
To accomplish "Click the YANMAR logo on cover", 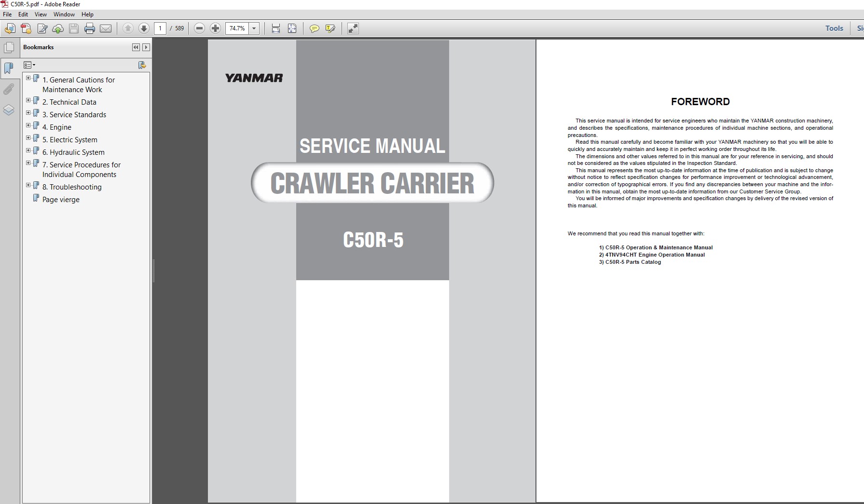I will tap(254, 78).
